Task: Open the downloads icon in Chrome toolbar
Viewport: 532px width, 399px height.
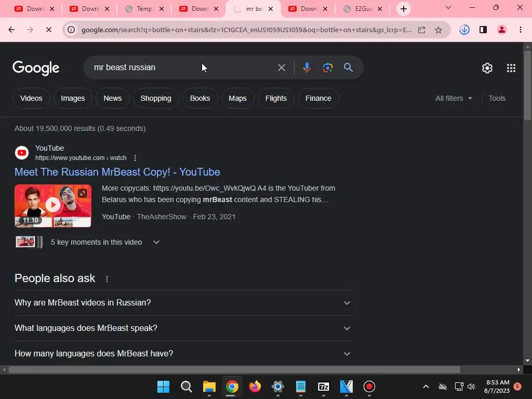Action: click(464, 30)
